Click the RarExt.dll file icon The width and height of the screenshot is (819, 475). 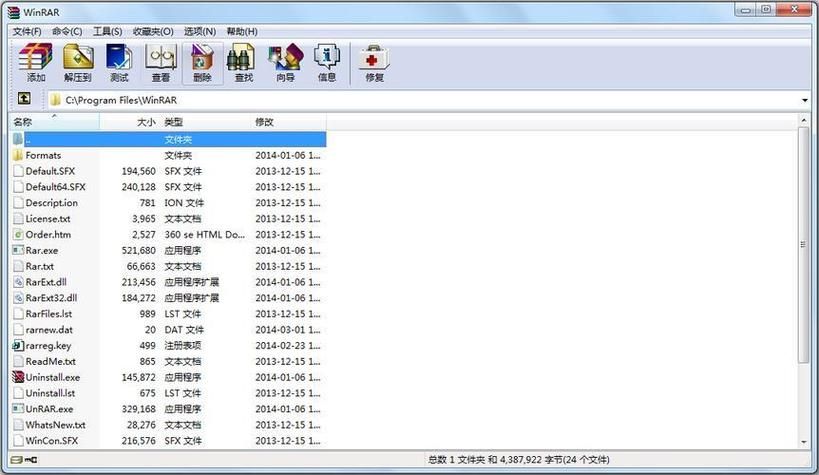click(x=18, y=282)
